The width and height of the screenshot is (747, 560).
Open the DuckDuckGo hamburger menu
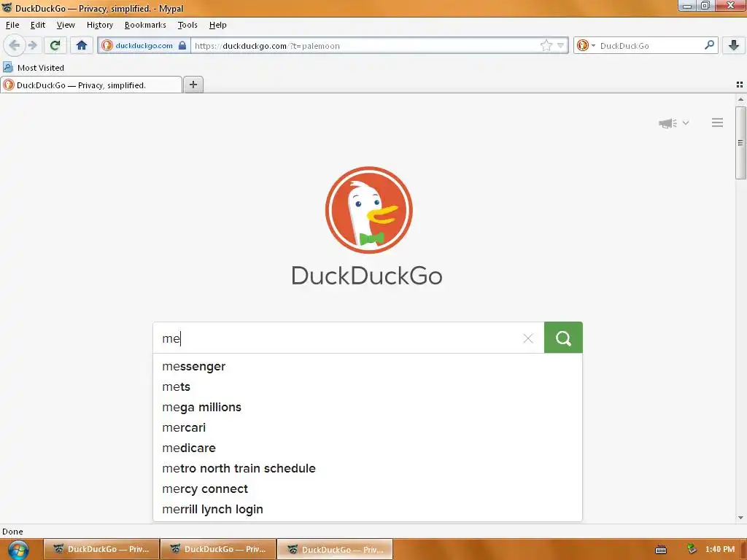click(717, 122)
